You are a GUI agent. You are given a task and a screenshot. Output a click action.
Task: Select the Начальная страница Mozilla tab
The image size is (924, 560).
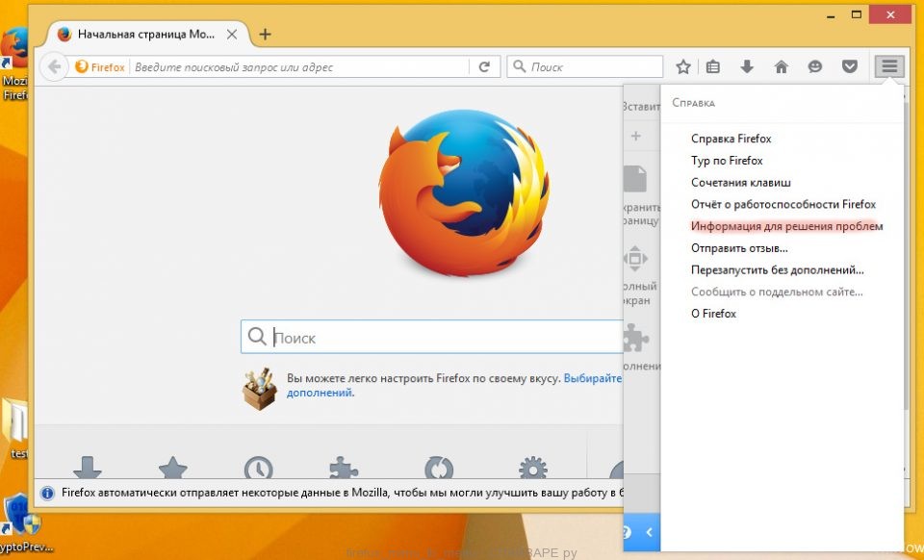(x=147, y=34)
